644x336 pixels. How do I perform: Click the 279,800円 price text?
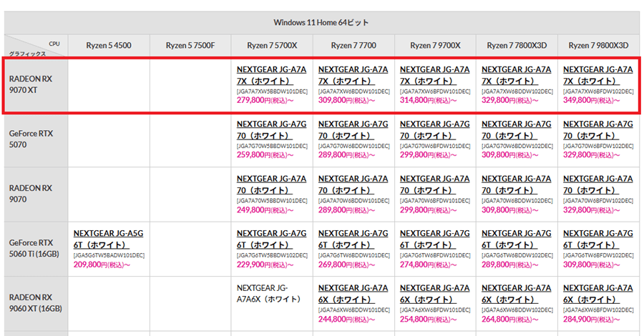pos(265,101)
